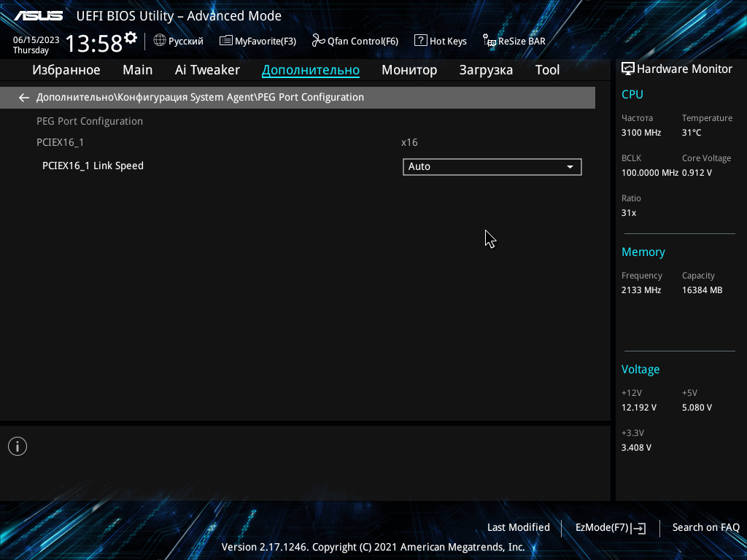747x560 pixels.
Task: Click the info icon in the help panel
Action: click(18, 446)
